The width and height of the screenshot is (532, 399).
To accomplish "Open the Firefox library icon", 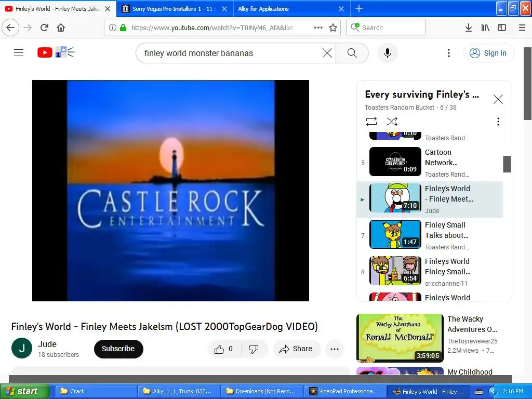I will click(485, 28).
